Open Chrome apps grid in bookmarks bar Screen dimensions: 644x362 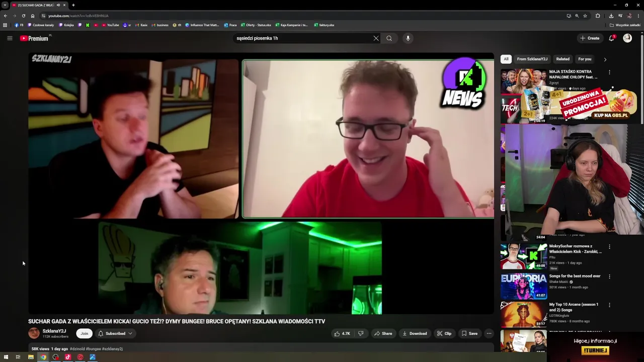tap(5, 25)
